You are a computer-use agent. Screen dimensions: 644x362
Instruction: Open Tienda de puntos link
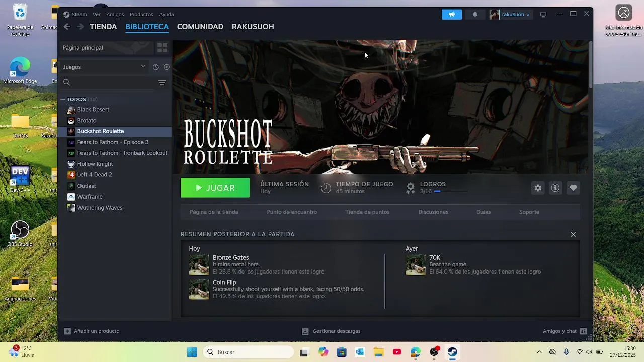pyautogui.click(x=367, y=212)
